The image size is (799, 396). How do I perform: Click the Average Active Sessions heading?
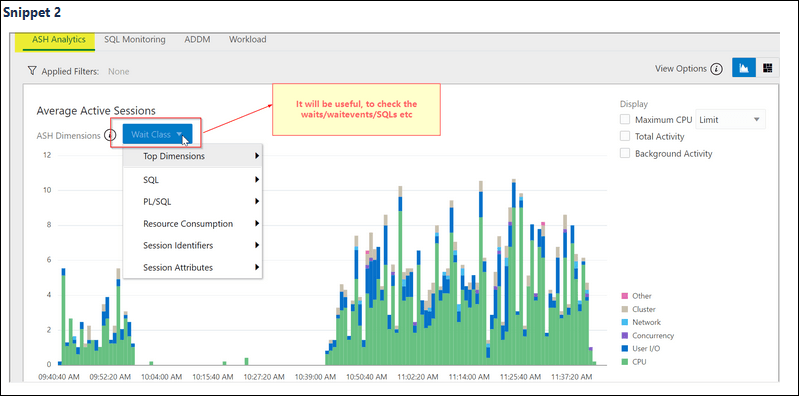tap(96, 111)
